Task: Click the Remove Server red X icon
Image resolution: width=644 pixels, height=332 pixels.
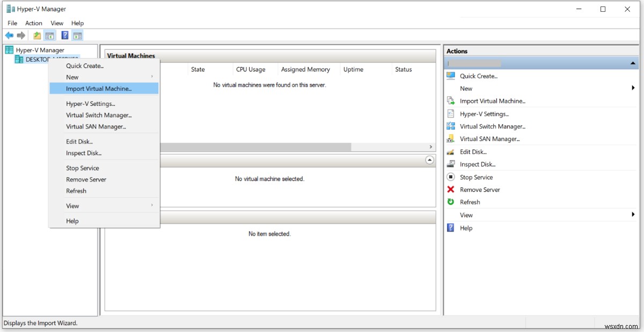Action: (450, 189)
